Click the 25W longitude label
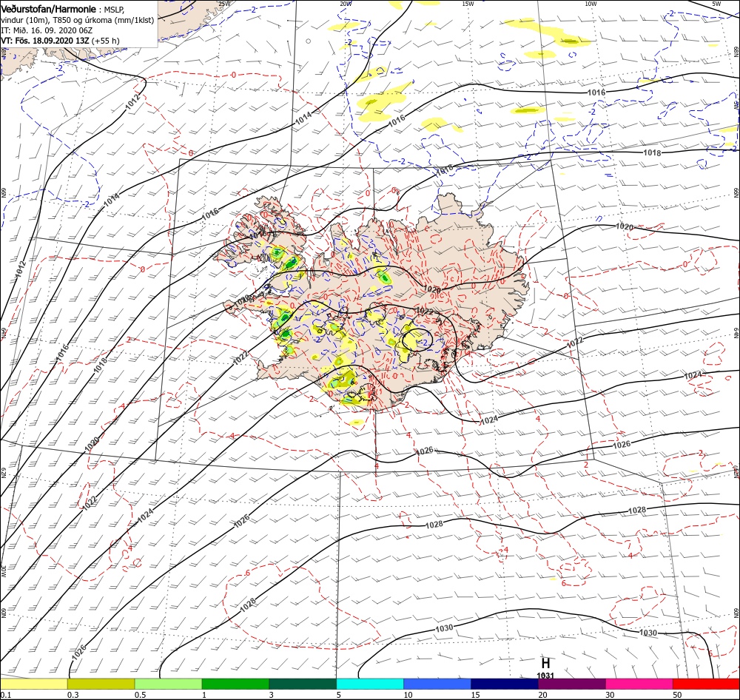 click(x=225, y=4)
